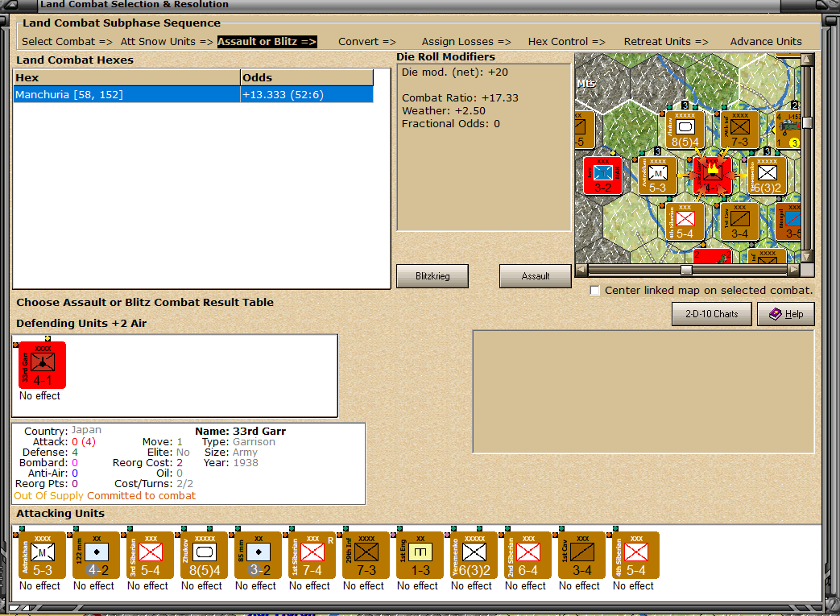840x616 pixels.
Task: Click the Advance Units subphase step
Action: 766,41
